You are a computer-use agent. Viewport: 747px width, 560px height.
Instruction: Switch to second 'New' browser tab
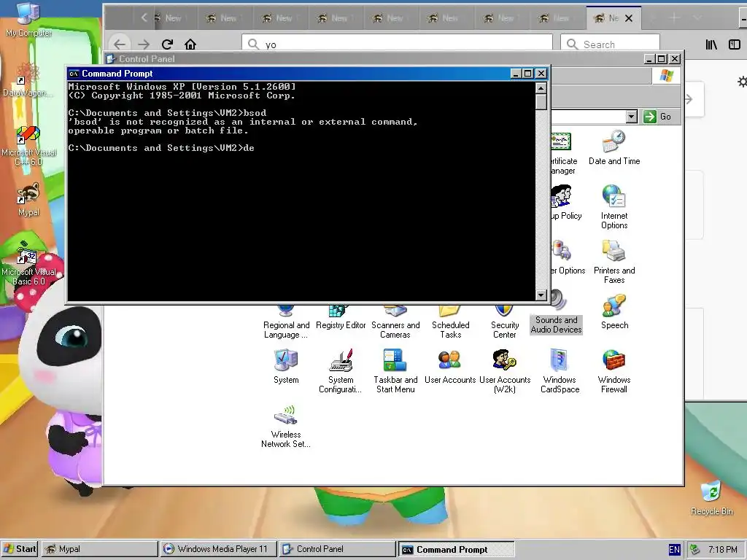(225, 18)
